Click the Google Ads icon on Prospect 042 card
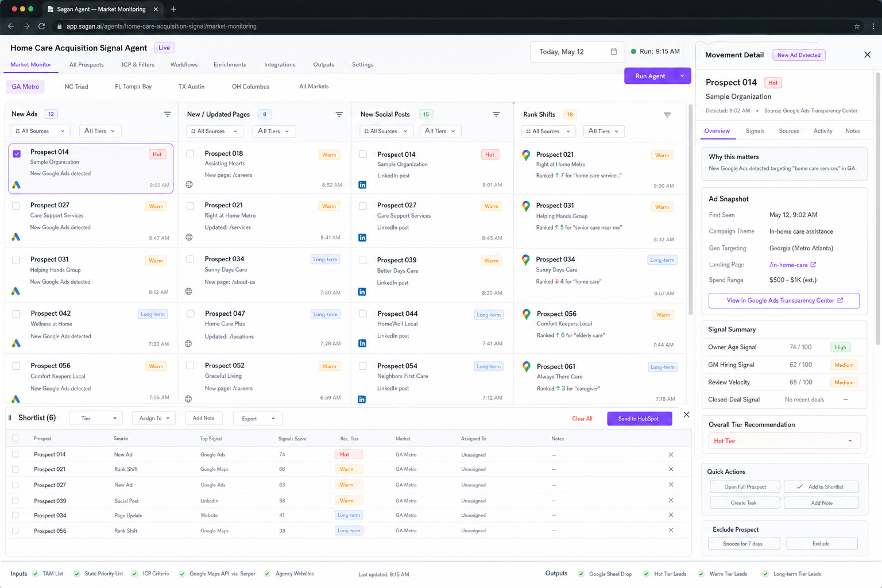The image size is (882, 588). [16, 343]
